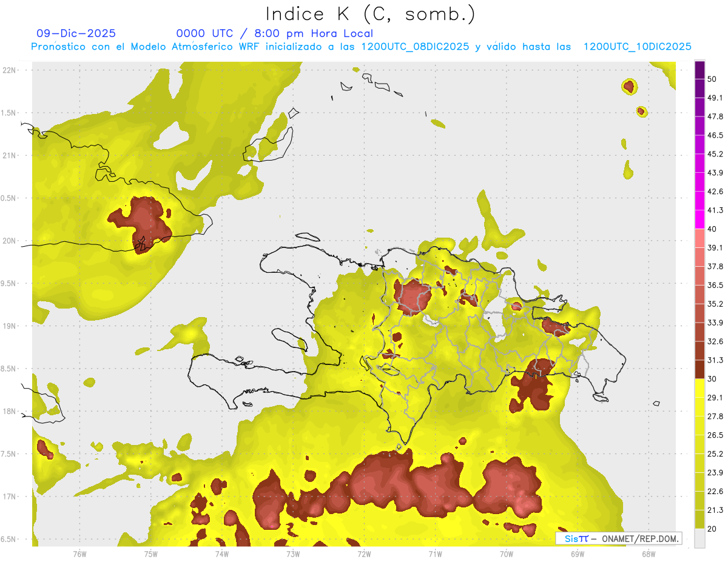Select the legend swatch between 20 and 21.3
The height and width of the screenshot is (562, 728).
(x=700, y=520)
